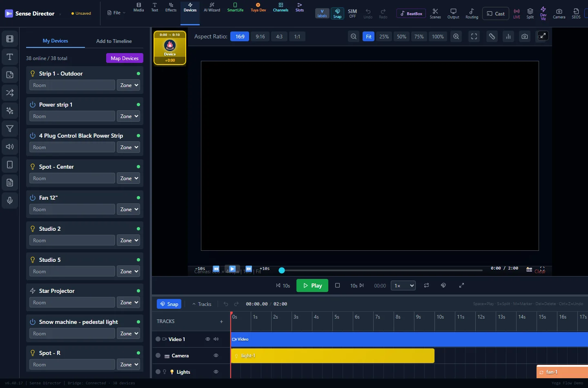Select the light-1 clip on Camera track
Image resolution: width=588 pixels, height=388 pixels.
(333, 356)
